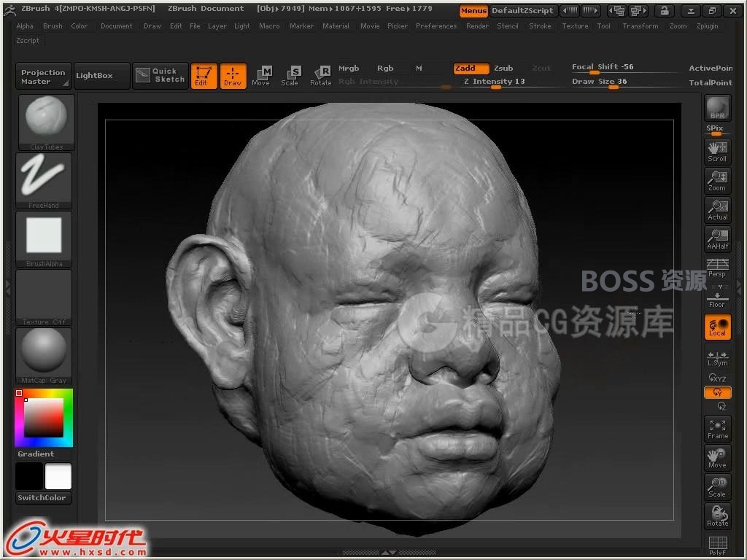
Task: Set canvas to Actual size
Action: 718,210
